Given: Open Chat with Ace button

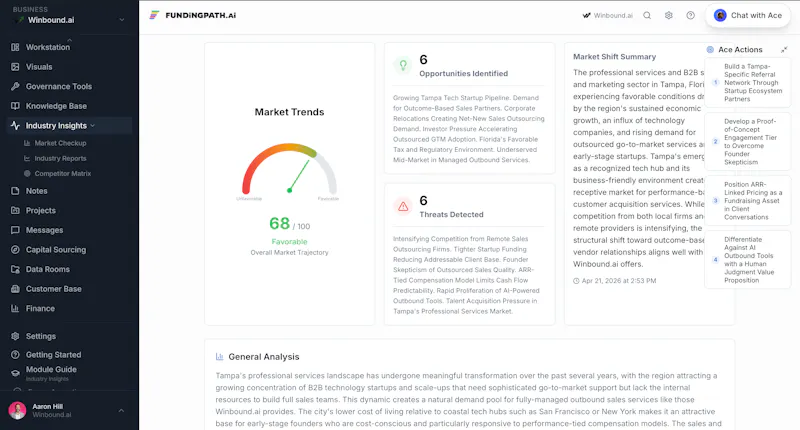Looking at the screenshot, I should click(x=748, y=15).
